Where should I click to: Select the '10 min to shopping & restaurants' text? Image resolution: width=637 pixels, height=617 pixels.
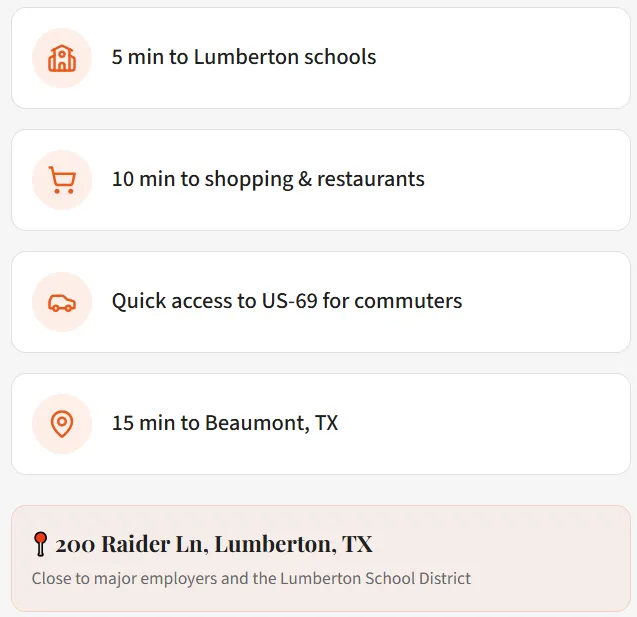click(x=268, y=179)
